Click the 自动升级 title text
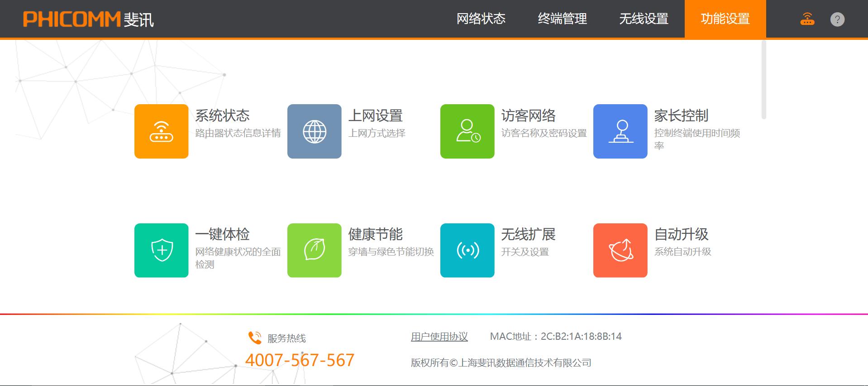 pos(681,234)
